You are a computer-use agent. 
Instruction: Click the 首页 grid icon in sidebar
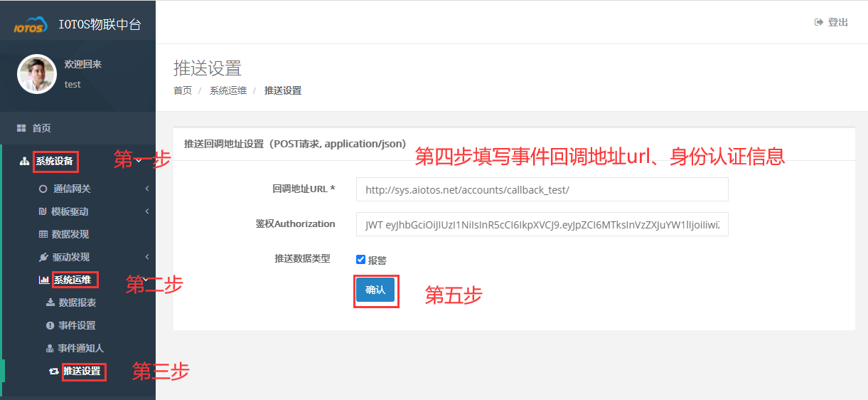[x=21, y=128]
